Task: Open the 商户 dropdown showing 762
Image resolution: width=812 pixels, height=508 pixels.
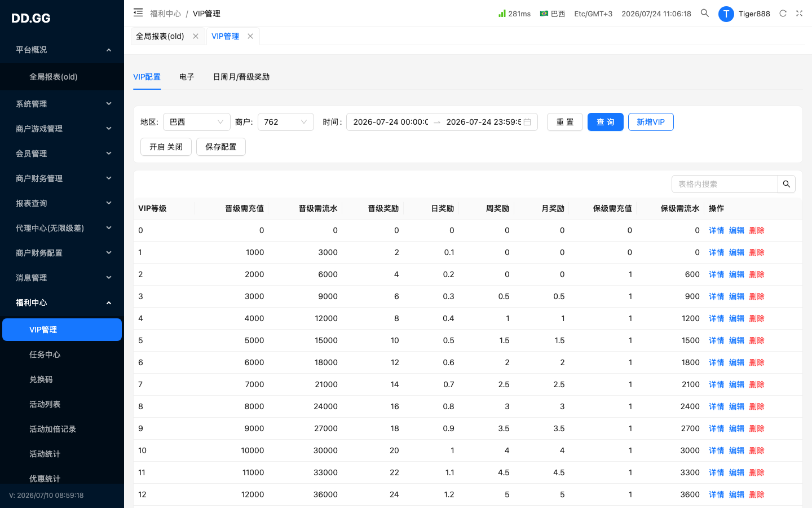Action: pyautogui.click(x=286, y=122)
